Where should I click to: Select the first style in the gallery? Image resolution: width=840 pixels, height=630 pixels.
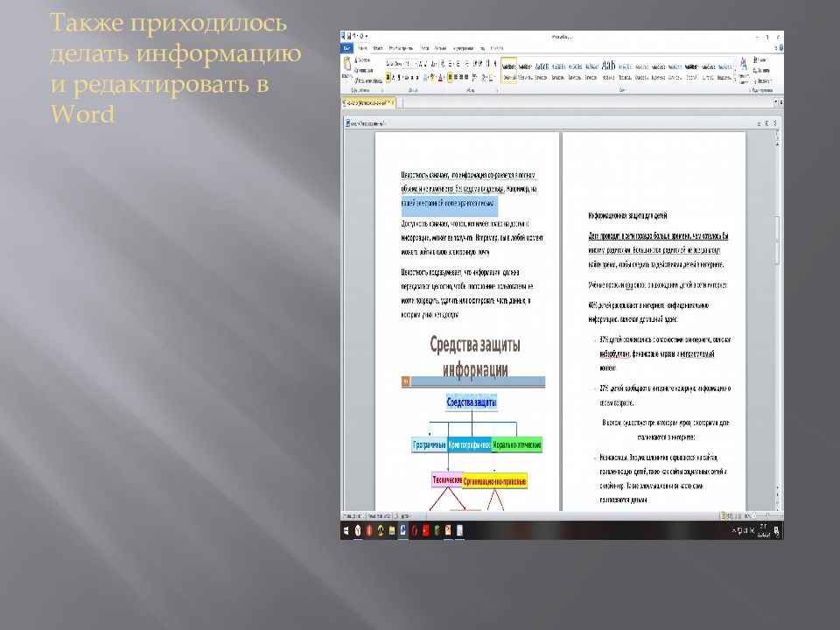(x=508, y=69)
